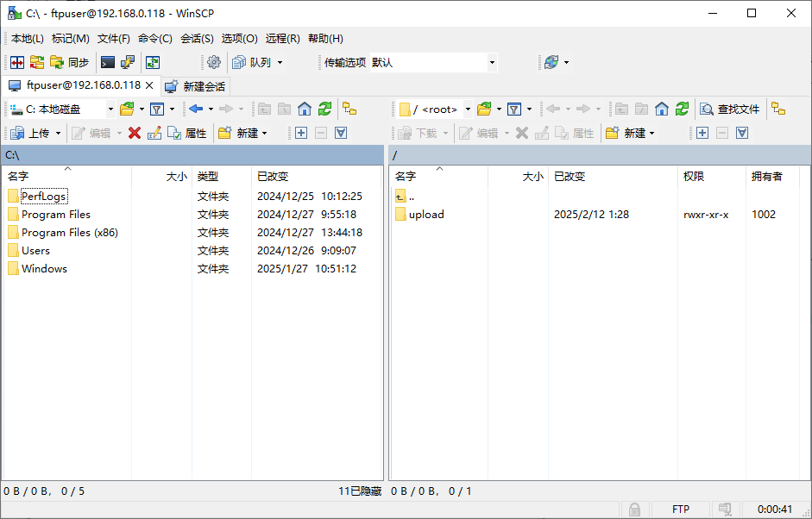Screen dimensions: 812x519
Task: Click the lock encryption status icon
Action: (634, 510)
